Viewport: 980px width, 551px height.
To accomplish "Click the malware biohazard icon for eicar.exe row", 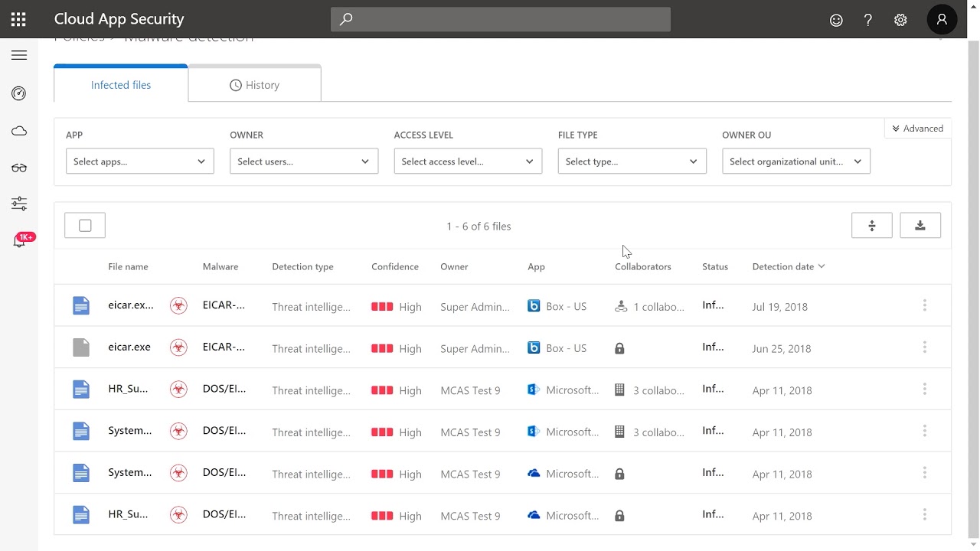I will pos(178,347).
